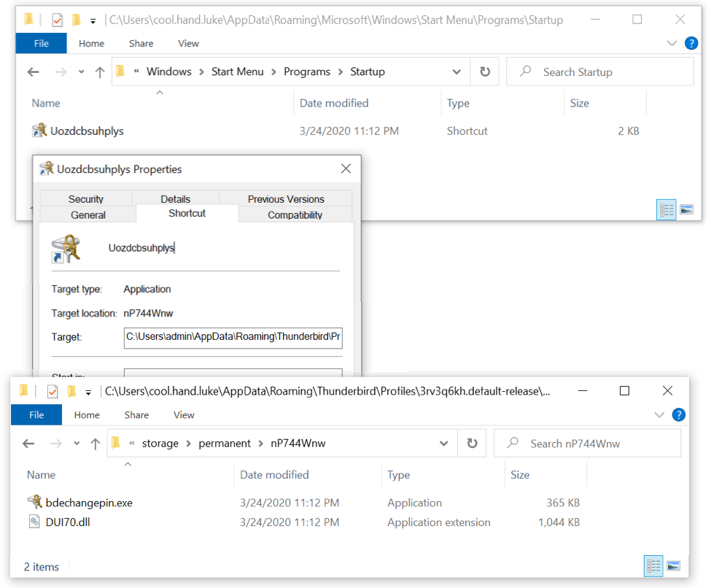Click the Programs breadcrumb in address bar

(x=307, y=71)
